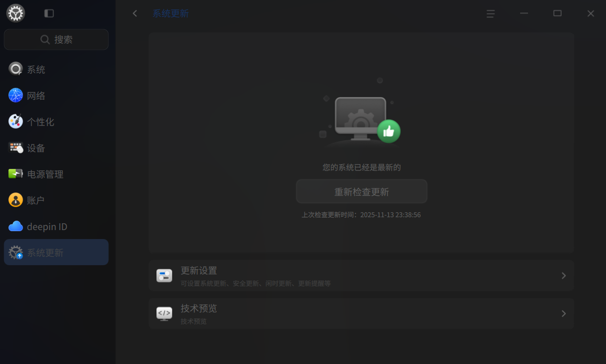Click the 更新设置 description subtitle text

click(x=255, y=283)
